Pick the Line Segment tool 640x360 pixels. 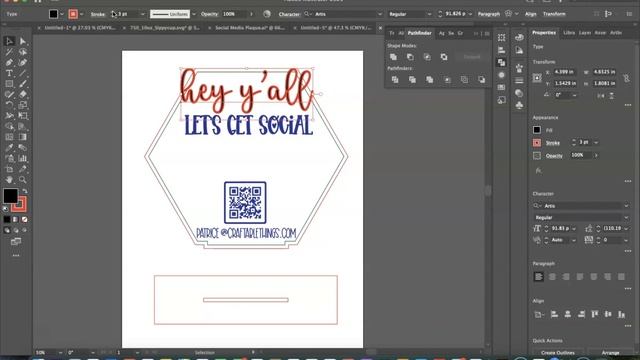point(23,73)
